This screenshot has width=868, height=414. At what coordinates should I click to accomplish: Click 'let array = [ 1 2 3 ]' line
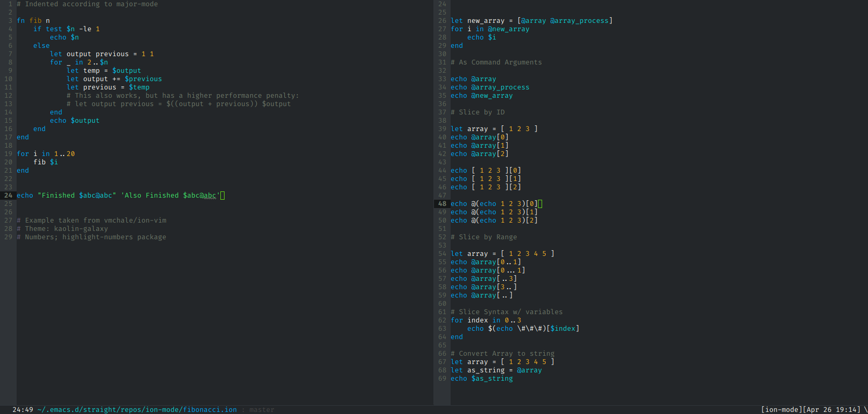pos(494,129)
